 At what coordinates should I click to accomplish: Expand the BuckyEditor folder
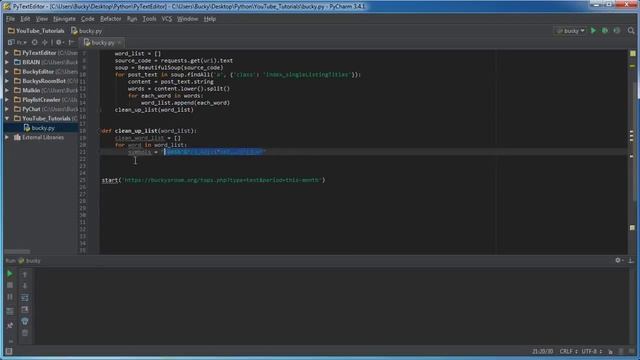click(x=7, y=71)
